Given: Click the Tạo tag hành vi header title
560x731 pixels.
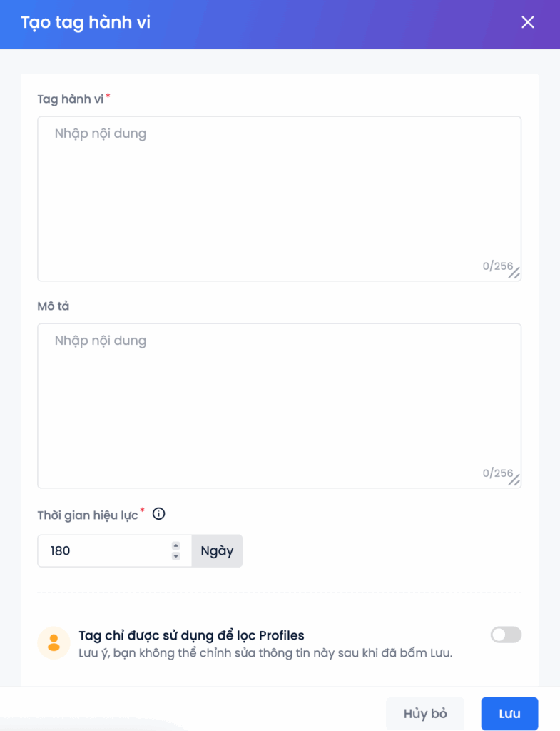Looking at the screenshot, I should tap(86, 22).
